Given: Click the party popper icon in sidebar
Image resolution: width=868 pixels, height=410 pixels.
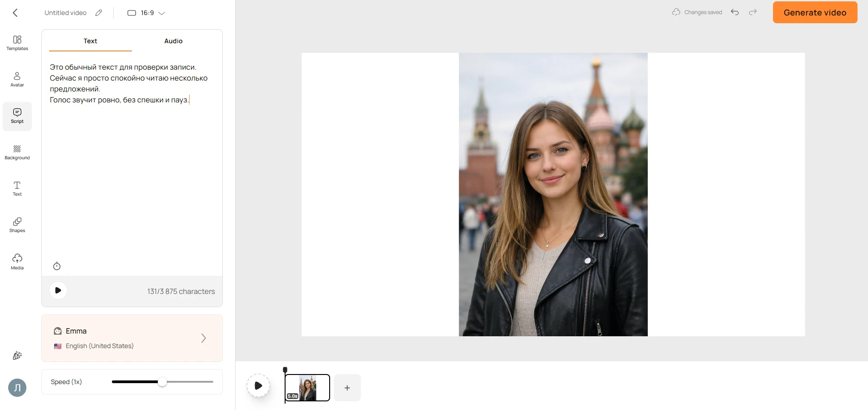Looking at the screenshot, I should click(17, 355).
